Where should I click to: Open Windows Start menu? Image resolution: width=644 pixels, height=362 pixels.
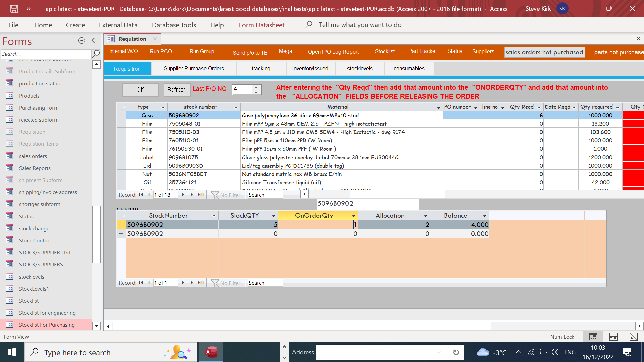click(12, 352)
